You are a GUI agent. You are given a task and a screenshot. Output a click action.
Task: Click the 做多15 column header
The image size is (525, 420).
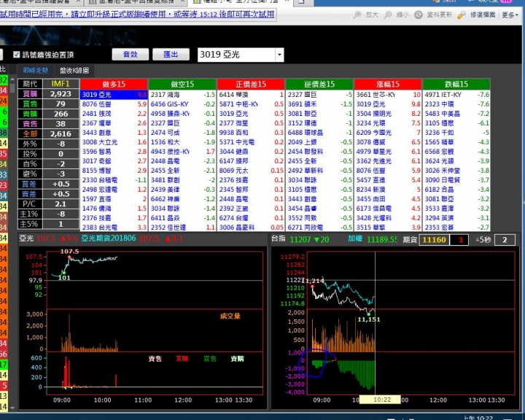point(114,84)
